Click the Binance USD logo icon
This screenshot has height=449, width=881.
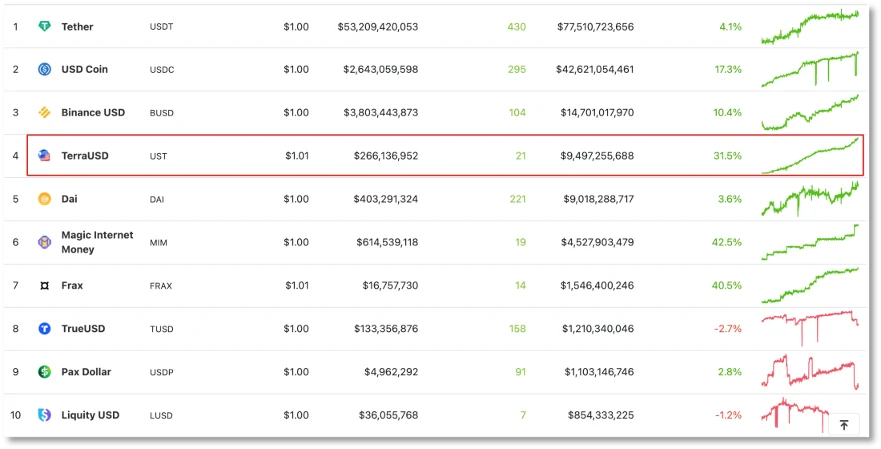(44, 112)
